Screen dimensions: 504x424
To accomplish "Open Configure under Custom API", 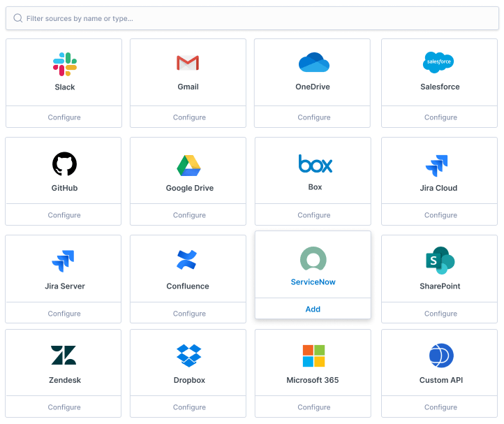I will pos(440,407).
